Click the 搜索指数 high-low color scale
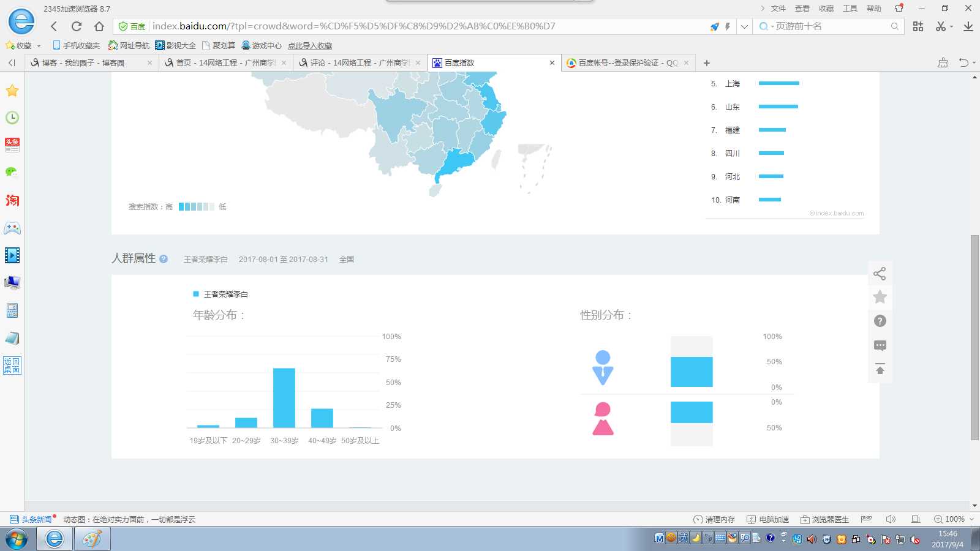 click(x=196, y=207)
